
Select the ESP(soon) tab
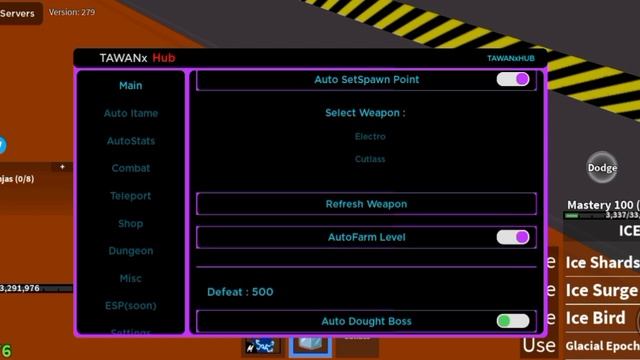[131, 306]
